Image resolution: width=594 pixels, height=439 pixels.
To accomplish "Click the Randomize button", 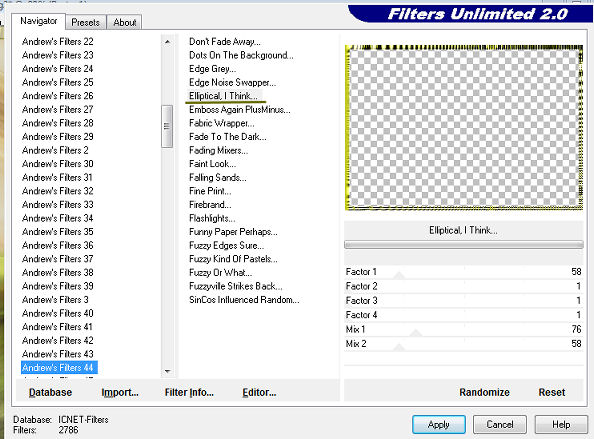I will click(484, 392).
